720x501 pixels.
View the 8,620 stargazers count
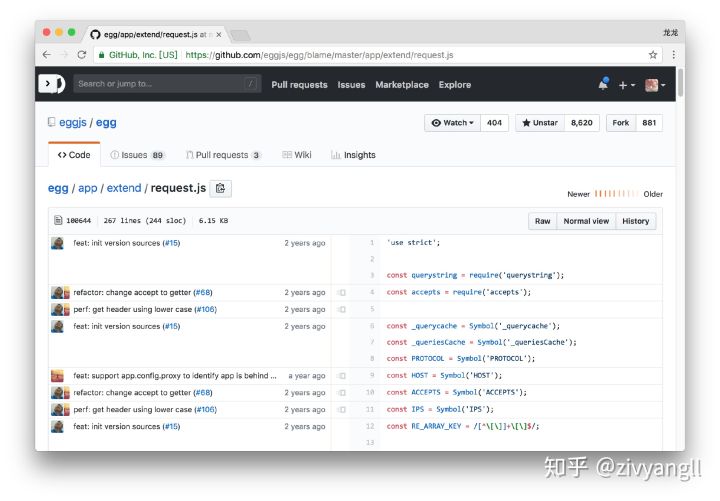[582, 123]
